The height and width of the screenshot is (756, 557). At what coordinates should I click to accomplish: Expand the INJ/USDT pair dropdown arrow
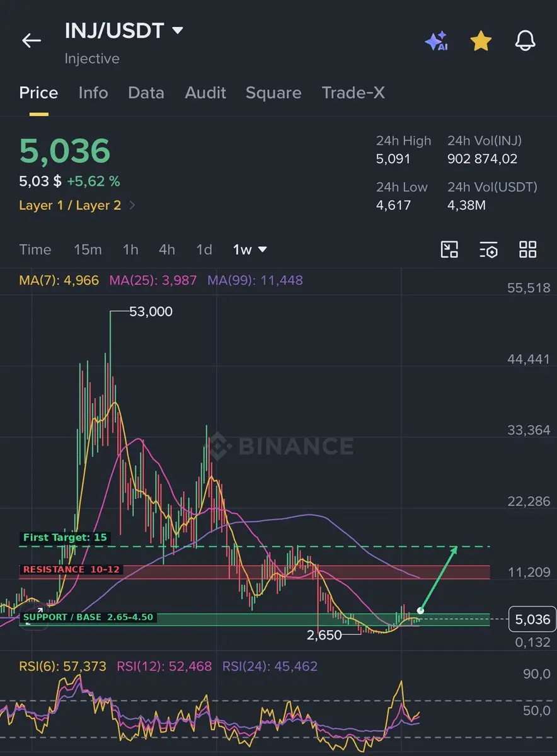178,30
